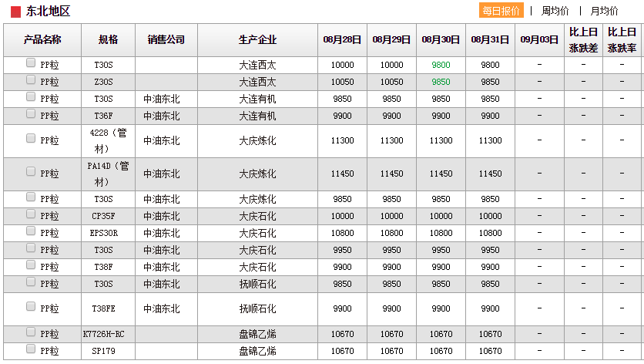Click 抚顺石化 in the T38FE row
Screen dimensions: 644x364
pos(257,308)
